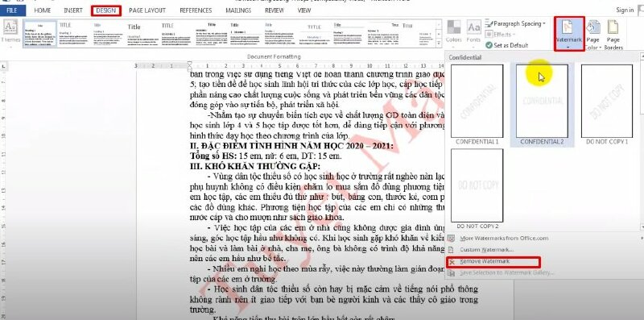The height and width of the screenshot is (320, 644).
Task: Open the Paragraph Spacing dropdown
Action: (515, 24)
